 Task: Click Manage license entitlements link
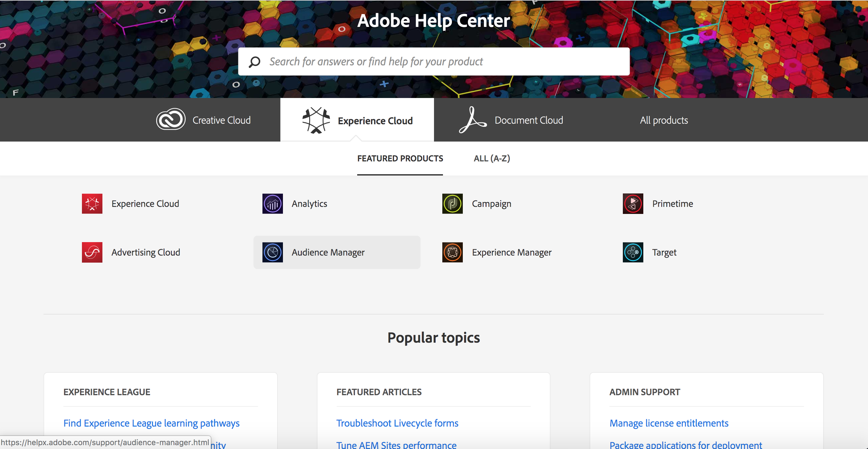point(669,423)
